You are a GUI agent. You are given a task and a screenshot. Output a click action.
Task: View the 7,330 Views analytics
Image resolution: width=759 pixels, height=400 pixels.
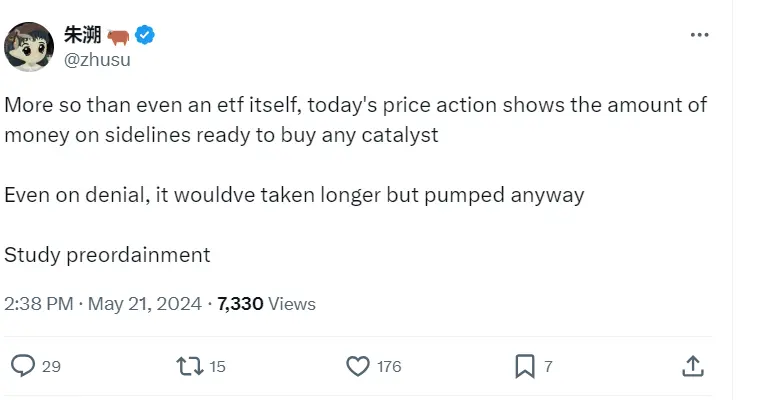click(266, 304)
